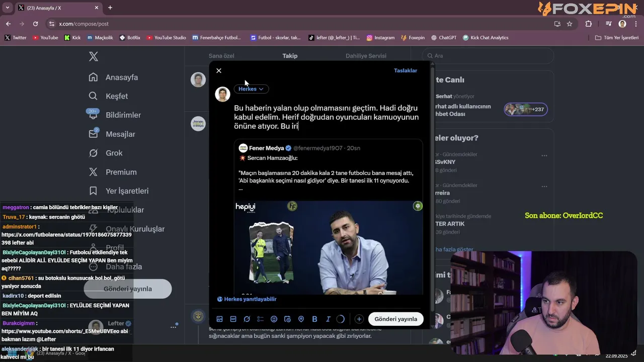644x362 pixels.
Task: Open lefter TikTok bookmark
Action: tap(334, 38)
